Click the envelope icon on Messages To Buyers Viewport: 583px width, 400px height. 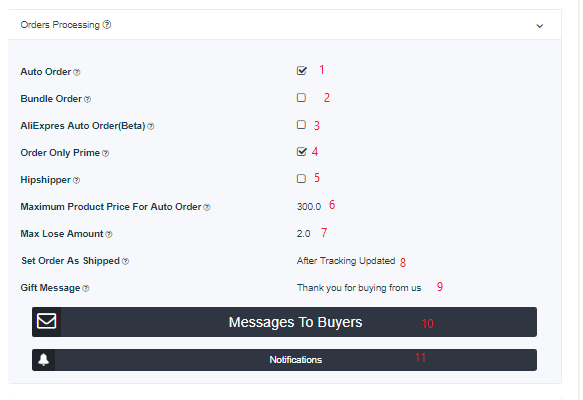[x=46, y=321]
